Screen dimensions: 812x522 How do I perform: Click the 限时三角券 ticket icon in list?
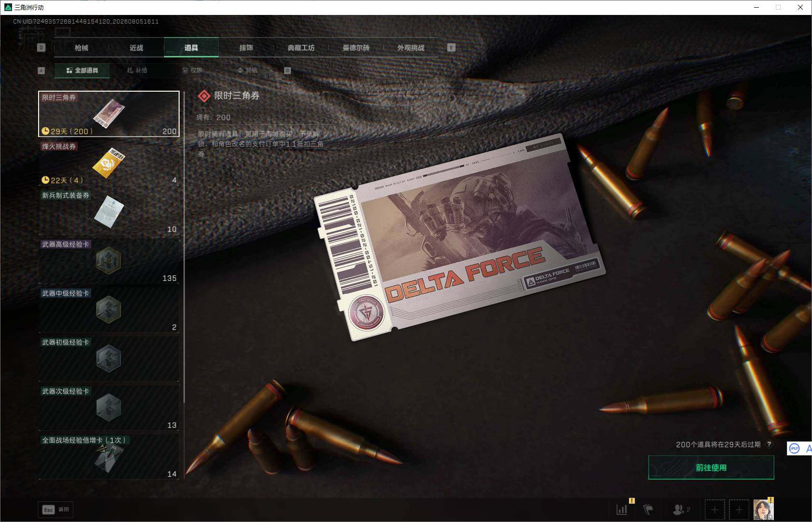click(x=109, y=114)
